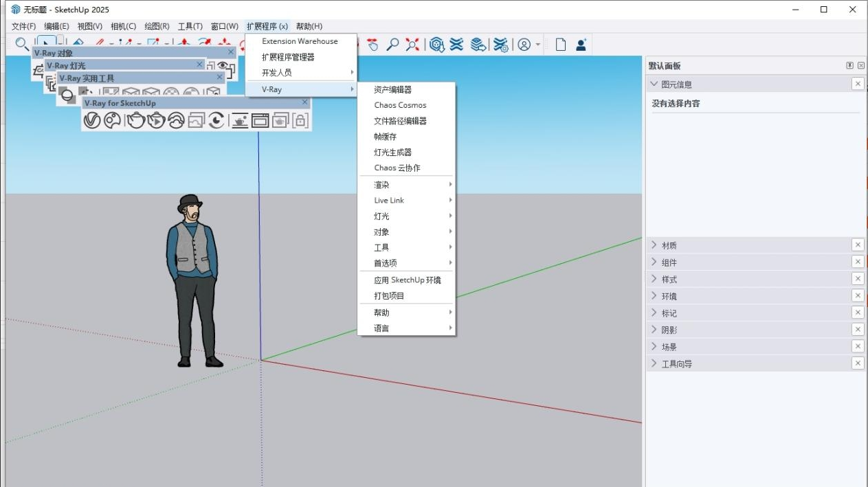Click the search magnifier in the top toolbar
This screenshot has height=487, width=868.
[22, 45]
